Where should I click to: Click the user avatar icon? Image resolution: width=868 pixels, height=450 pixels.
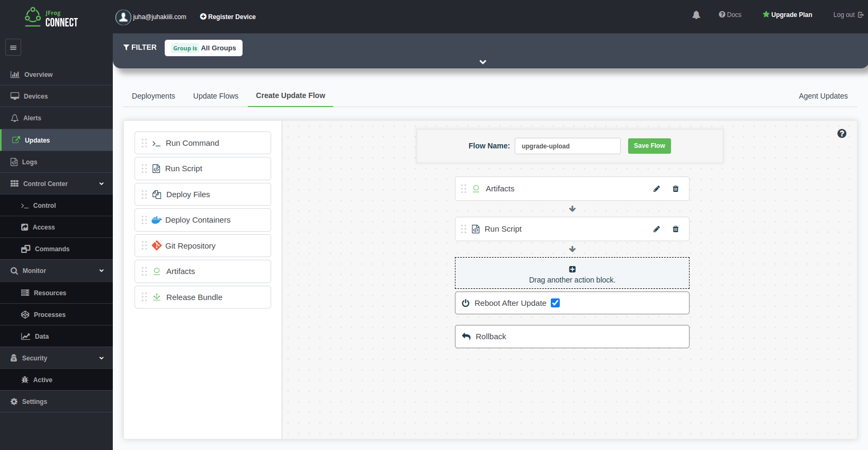(x=123, y=17)
